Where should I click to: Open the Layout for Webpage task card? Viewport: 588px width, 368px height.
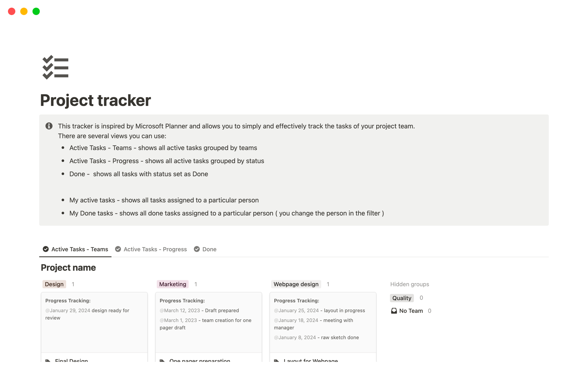pyautogui.click(x=311, y=361)
